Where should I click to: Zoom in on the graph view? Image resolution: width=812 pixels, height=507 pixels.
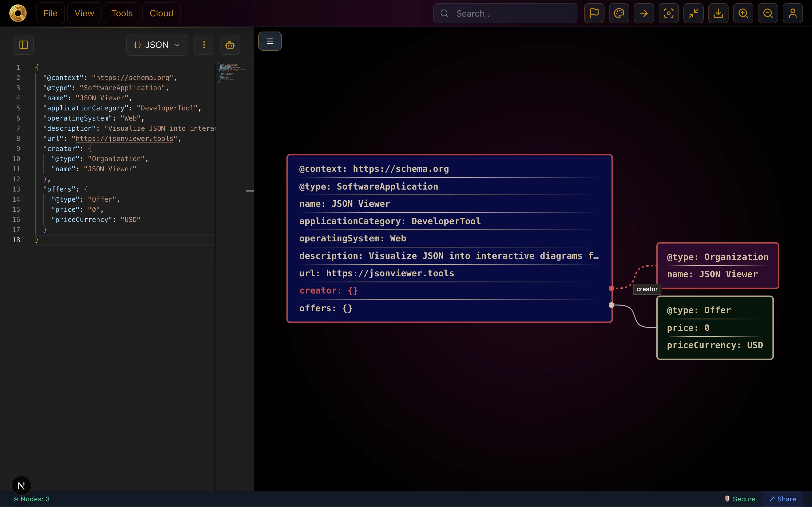[x=743, y=14]
